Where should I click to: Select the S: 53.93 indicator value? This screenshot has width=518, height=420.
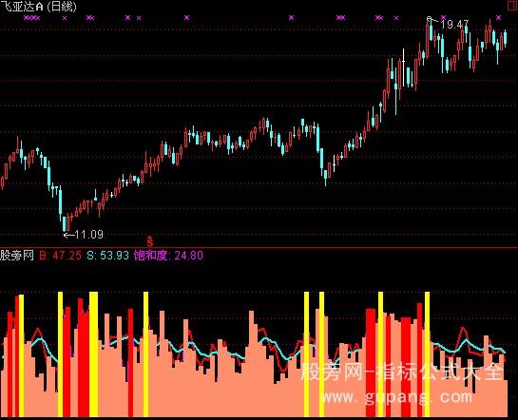[x=108, y=256]
